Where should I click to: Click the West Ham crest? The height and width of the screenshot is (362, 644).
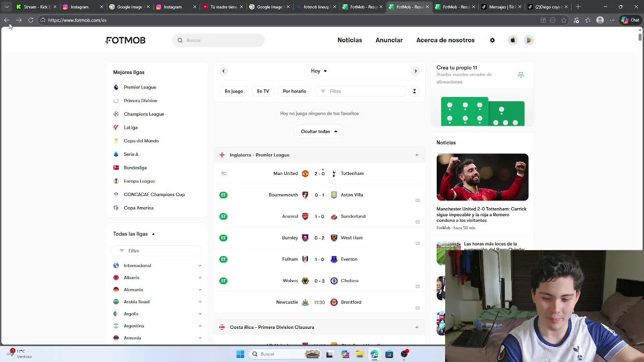click(334, 238)
